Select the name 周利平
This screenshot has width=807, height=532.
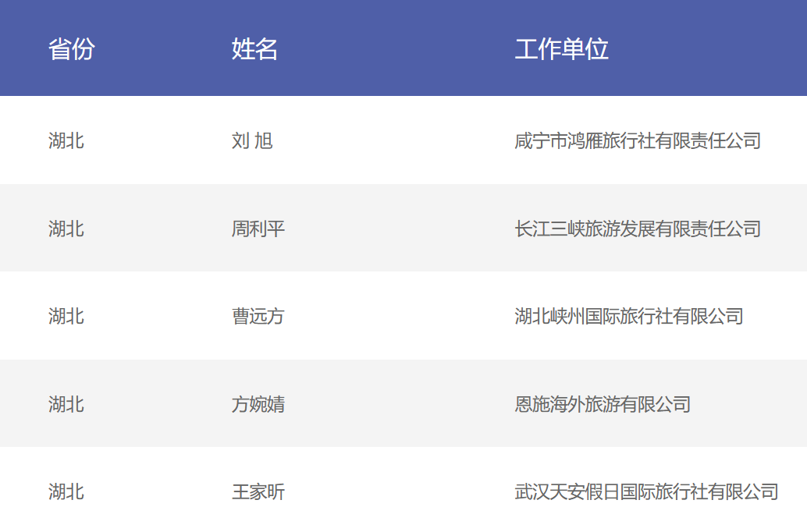click(258, 229)
